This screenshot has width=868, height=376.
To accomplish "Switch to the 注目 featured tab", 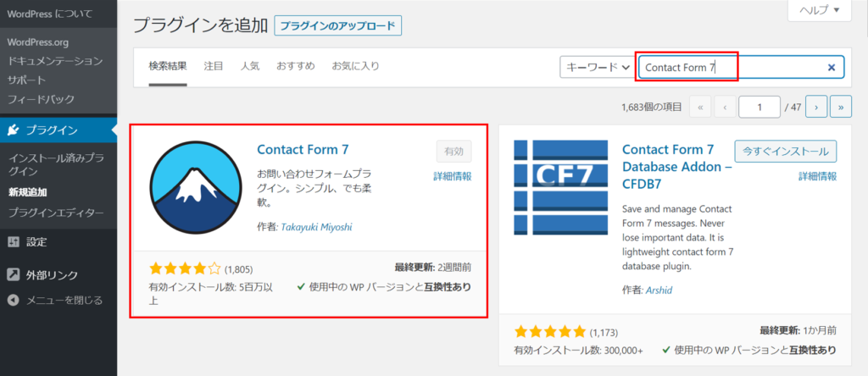I will click(x=213, y=66).
